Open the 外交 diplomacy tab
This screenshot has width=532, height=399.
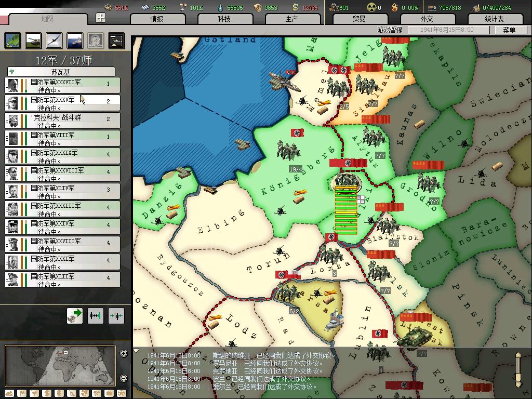pyautogui.click(x=427, y=19)
